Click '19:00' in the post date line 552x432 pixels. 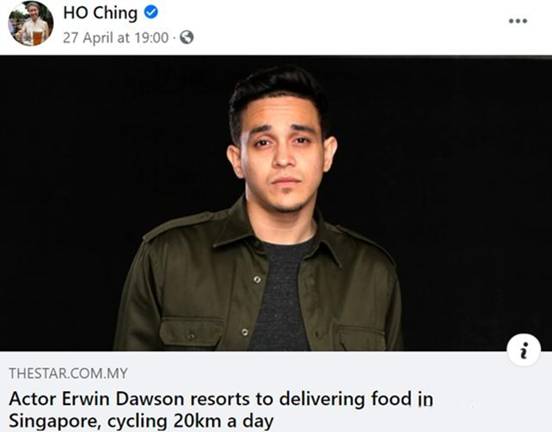pos(152,37)
